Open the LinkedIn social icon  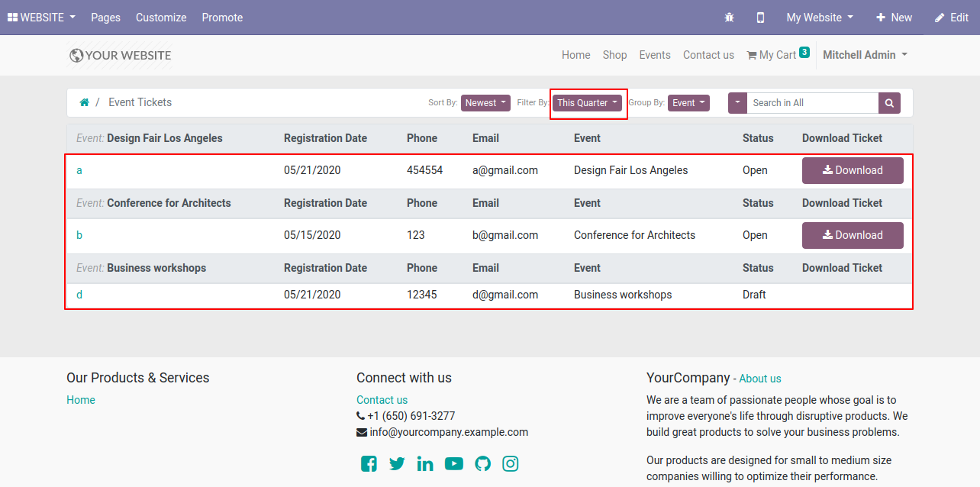coord(425,463)
